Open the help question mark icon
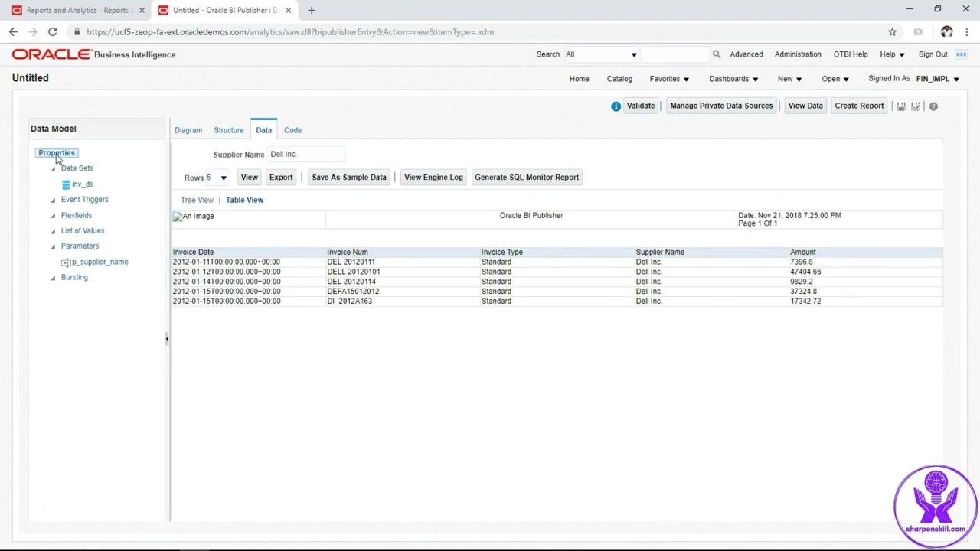980x551 pixels. click(x=933, y=106)
